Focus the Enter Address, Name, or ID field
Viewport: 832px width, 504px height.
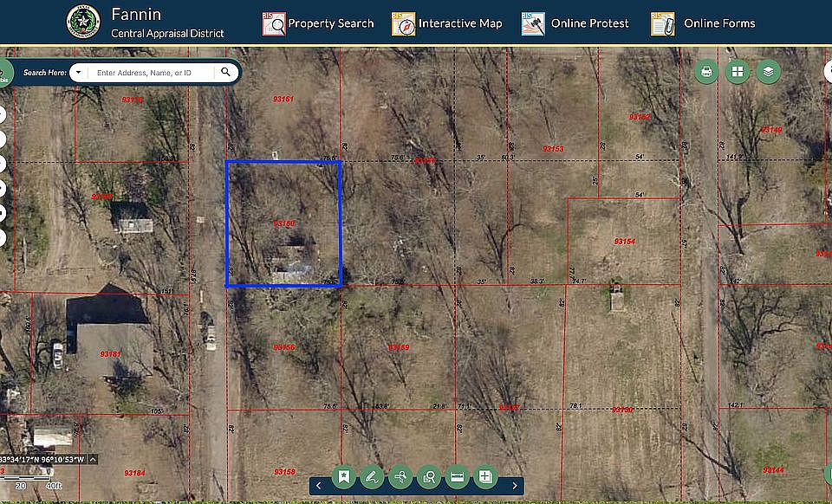coord(151,73)
